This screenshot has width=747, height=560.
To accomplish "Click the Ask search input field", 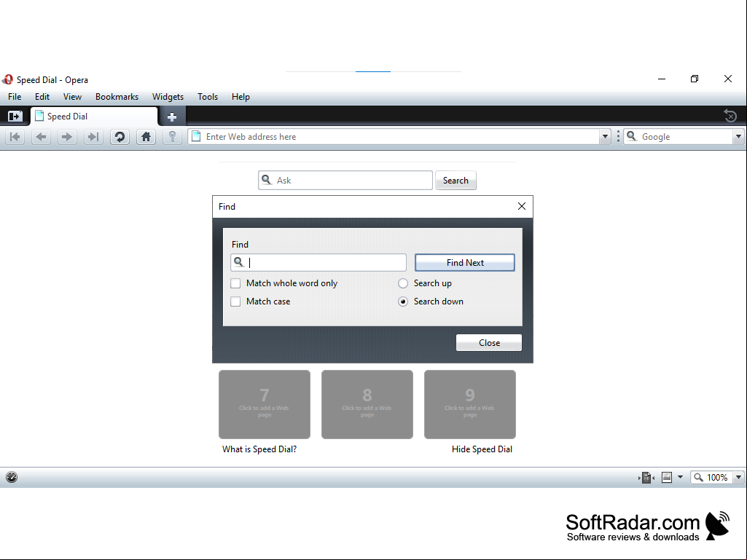I will point(345,181).
